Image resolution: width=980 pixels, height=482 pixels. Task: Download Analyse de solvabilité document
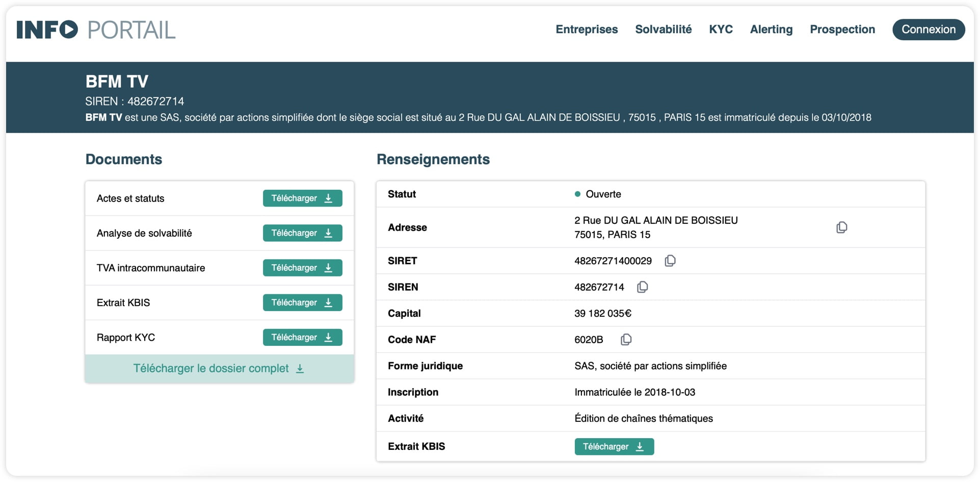coord(302,233)
